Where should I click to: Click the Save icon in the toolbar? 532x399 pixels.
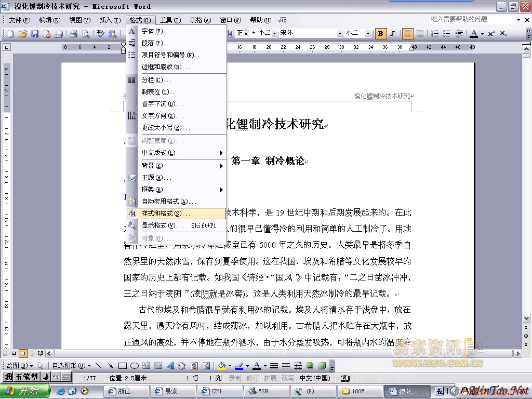point(35,34)
